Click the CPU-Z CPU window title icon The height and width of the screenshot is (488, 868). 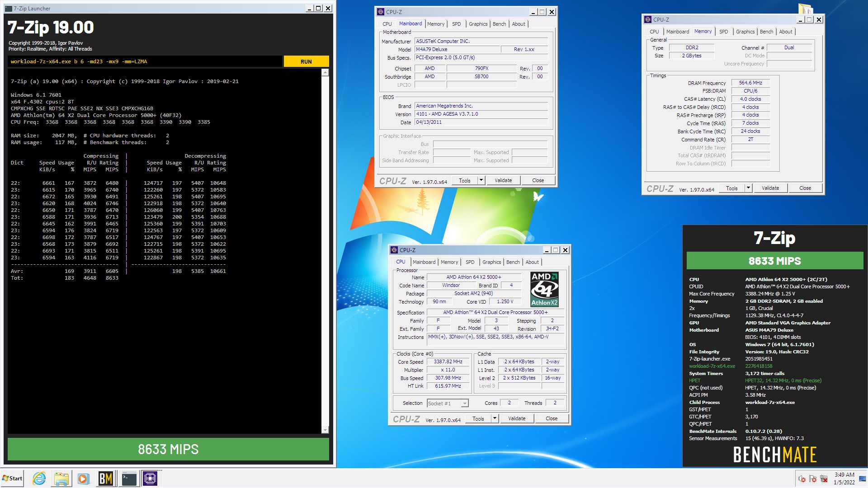pos(394,250)
